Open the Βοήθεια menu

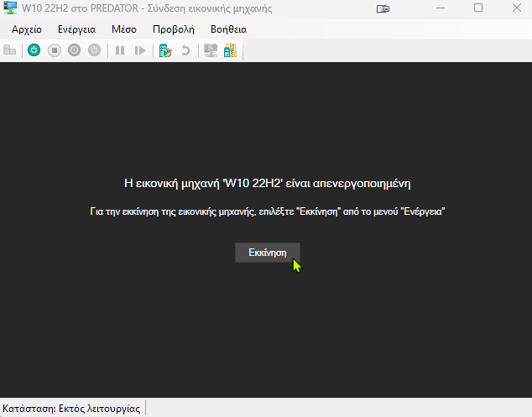click(229, 29)
